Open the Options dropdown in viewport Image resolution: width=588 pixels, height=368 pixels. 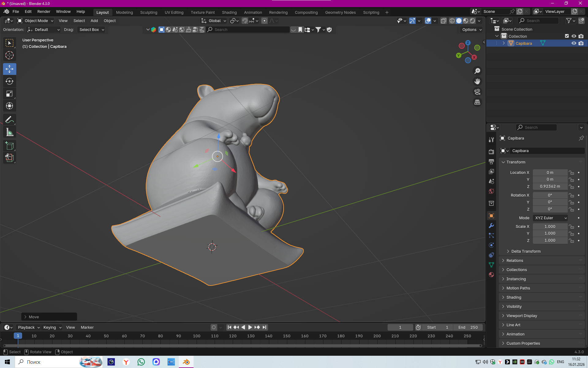point(472,30)
